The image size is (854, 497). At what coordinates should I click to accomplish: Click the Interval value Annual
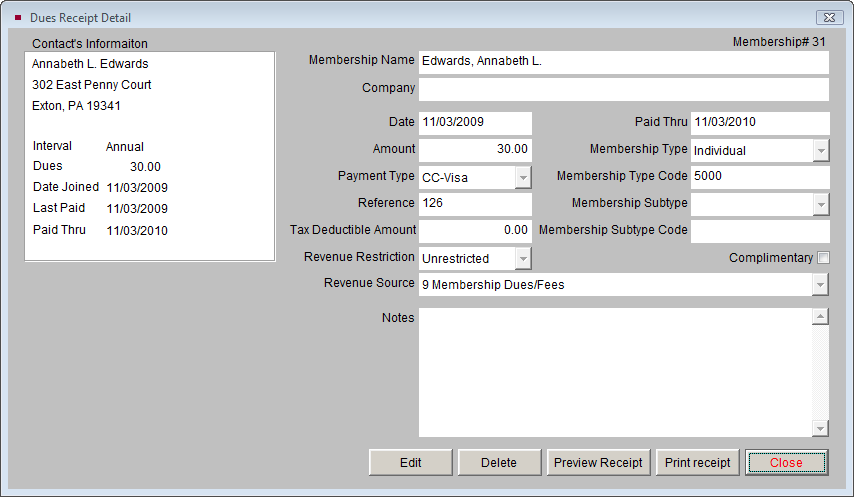[125, 146]
